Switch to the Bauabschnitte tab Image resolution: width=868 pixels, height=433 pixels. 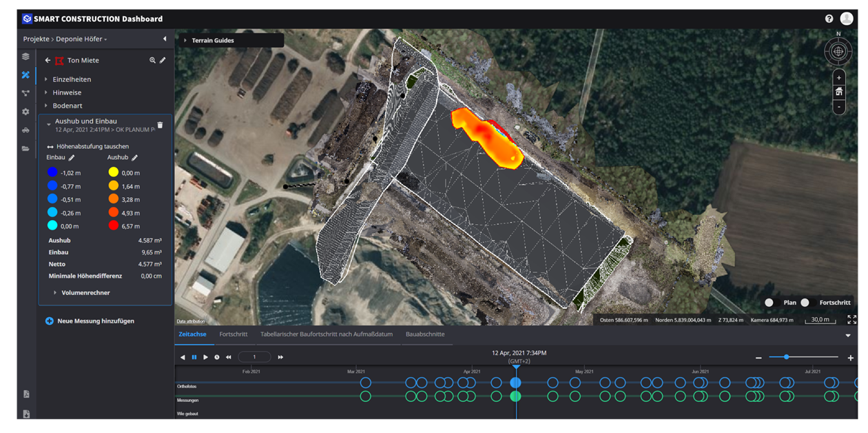click(427, 334)
